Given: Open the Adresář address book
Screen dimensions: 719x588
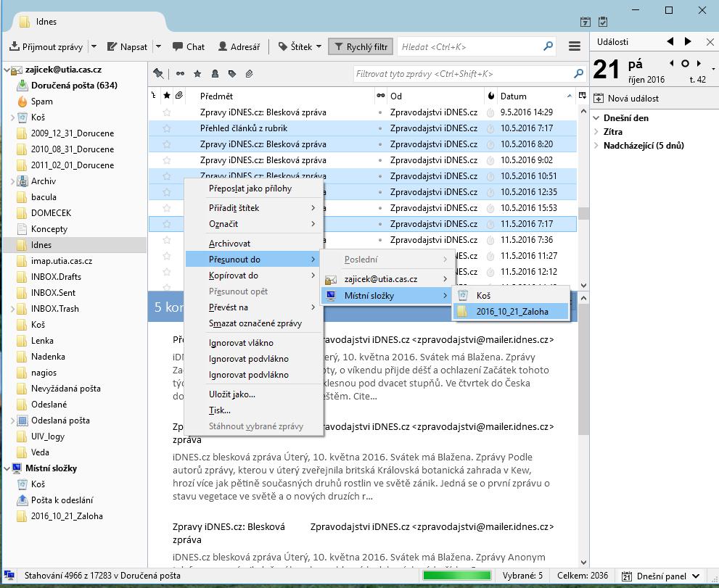Looking at the screenshot, I should [x=239, y=46].
